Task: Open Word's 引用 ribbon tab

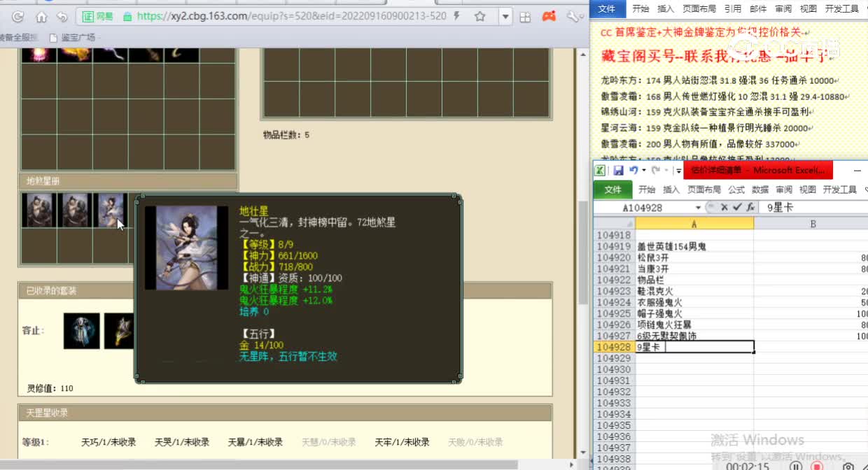Action: tap(733, 9)
